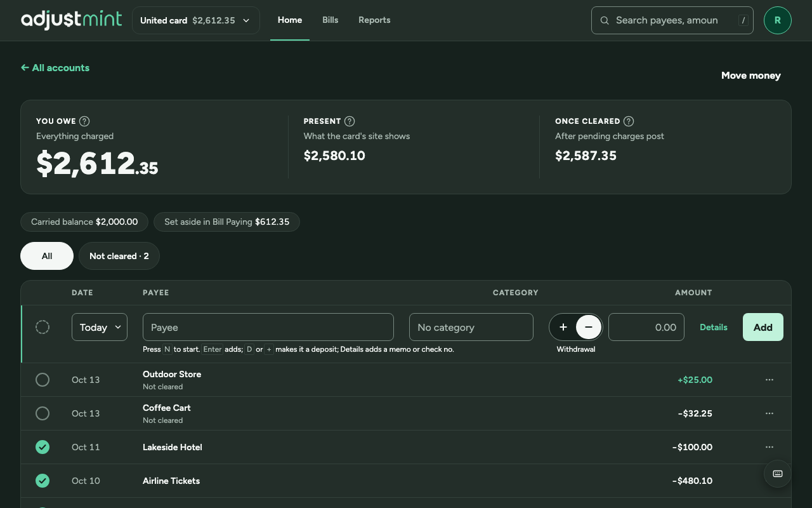Go to the Home tab
The height and width of the screenshot is (508, 812).
click(290, 20)
